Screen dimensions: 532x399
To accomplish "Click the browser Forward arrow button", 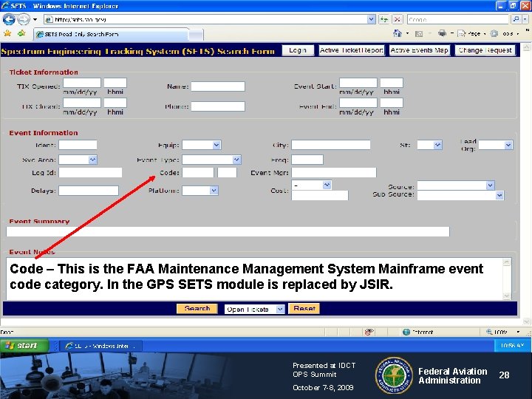I will click(23, 19).
